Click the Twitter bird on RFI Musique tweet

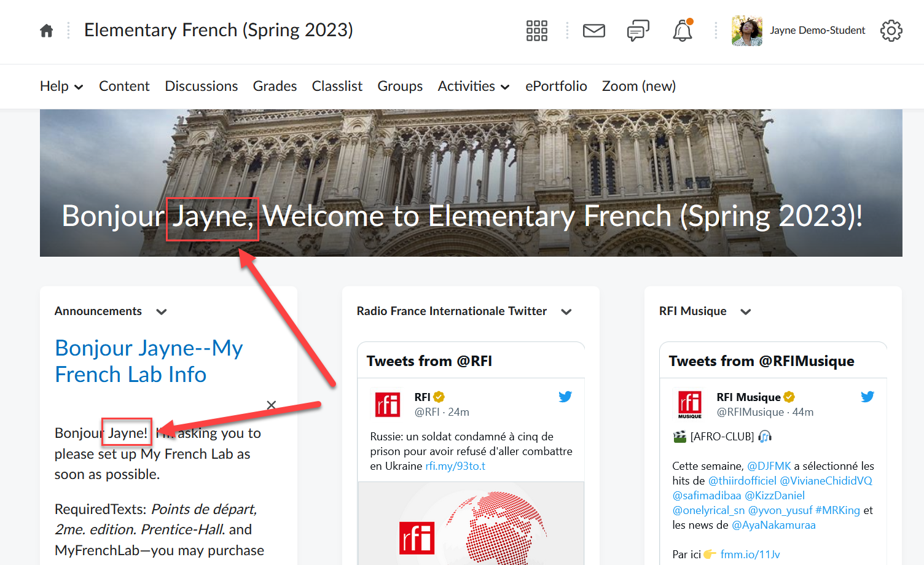point(867,397)
